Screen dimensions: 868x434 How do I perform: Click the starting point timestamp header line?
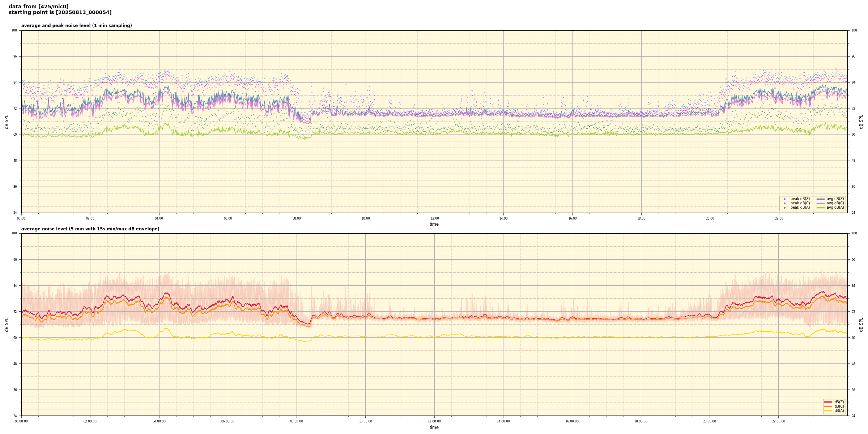[60, 13]
